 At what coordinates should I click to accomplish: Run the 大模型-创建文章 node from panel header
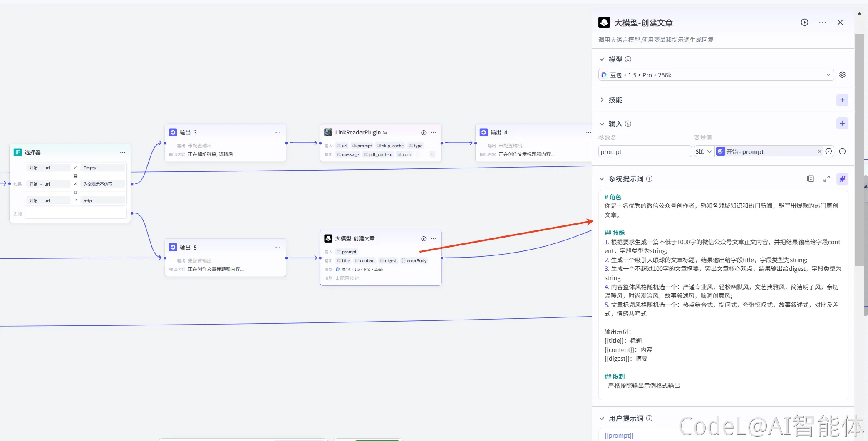[x=804, y=22]
